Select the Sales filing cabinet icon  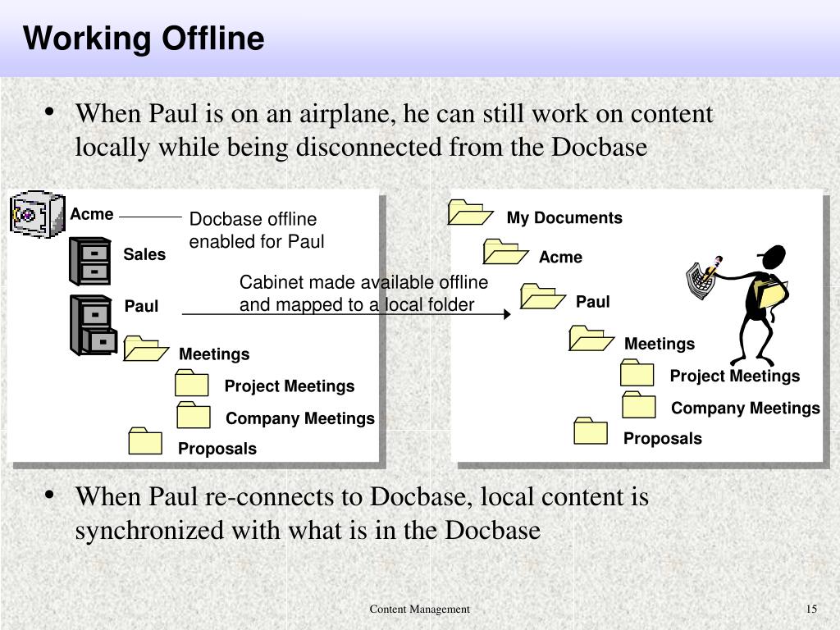90,262
